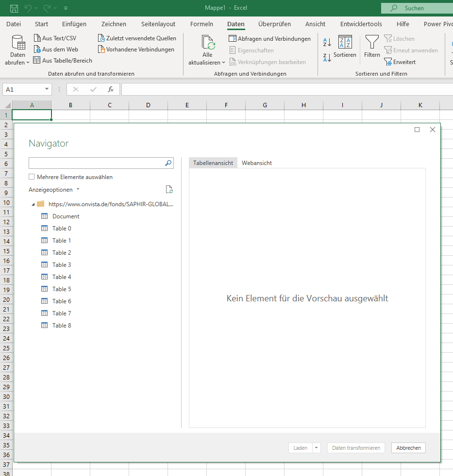Open Abfragen und Verbindungen pane

point(270,39)
